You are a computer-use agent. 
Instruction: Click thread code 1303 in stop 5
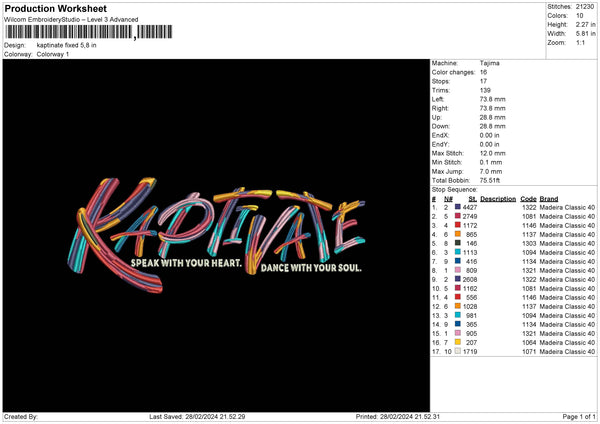[x=529, y=243]
